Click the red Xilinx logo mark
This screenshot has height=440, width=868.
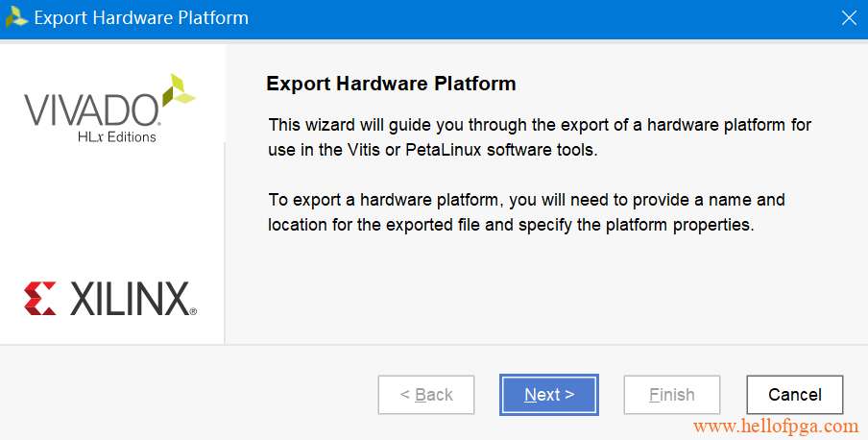pyautogui.click(x=40, y=298)
